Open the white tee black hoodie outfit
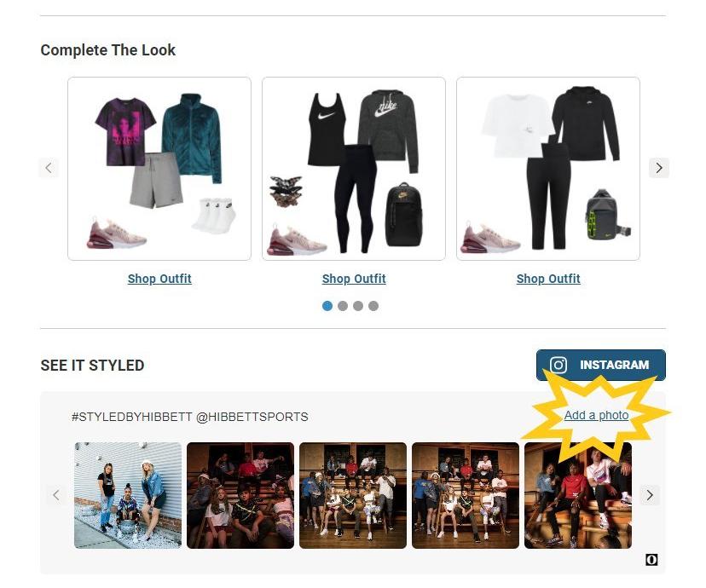The height and width of the screenshot is (588, 706). coord(548,169)
